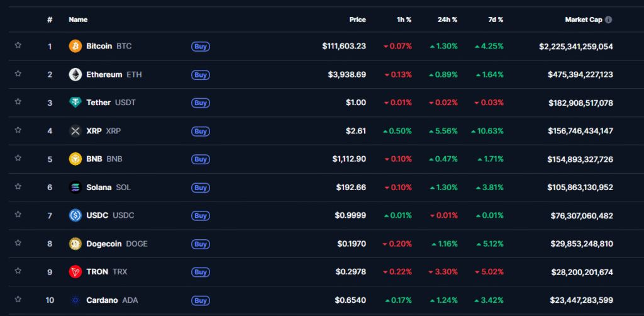This screenshot has width=644, height=316.
Task: Click the # rank column header
Action: tap(50, 20)
